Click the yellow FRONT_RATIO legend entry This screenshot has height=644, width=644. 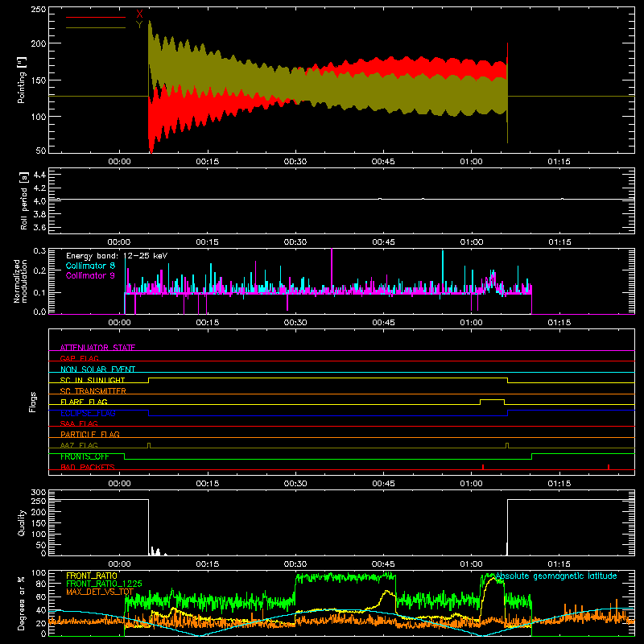pos(92,576)
